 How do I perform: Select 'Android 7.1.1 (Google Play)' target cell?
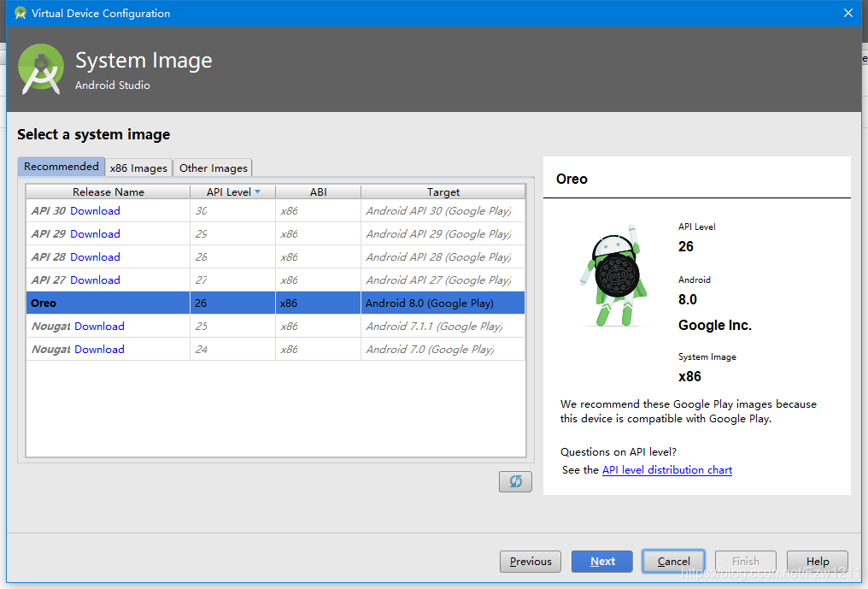(443, 326)
